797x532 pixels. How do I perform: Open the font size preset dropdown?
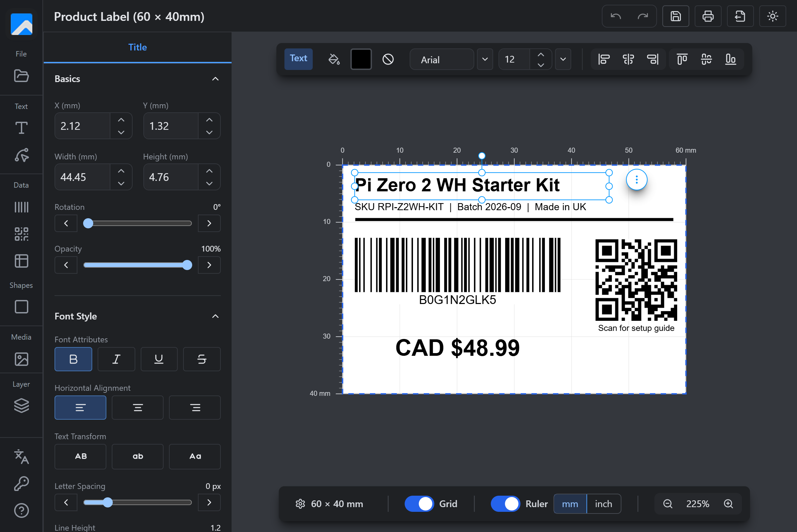(563, 60)
